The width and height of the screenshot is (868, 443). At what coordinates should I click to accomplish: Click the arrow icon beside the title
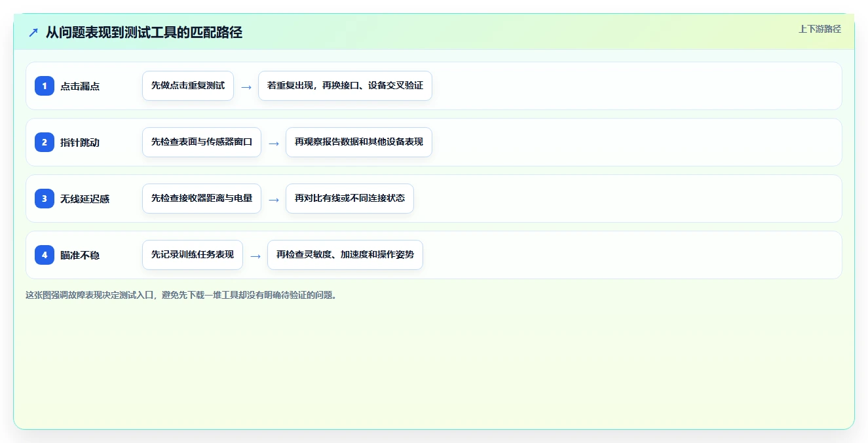[33, 32]
